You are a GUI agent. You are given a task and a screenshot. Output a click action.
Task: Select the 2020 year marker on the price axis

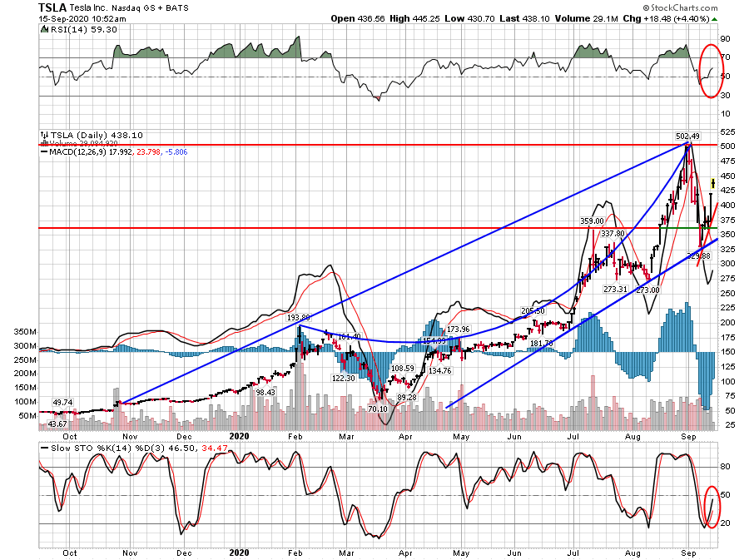coord(240,436)
